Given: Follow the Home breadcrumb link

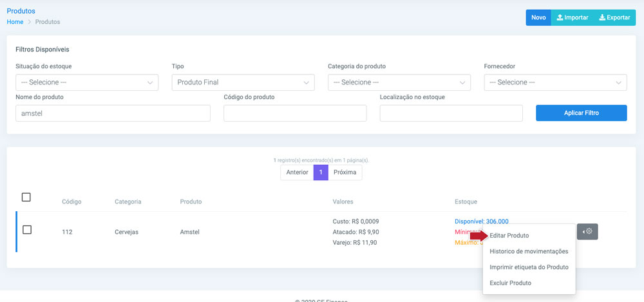Looking at the screenshot, I should tap(15, 22).
